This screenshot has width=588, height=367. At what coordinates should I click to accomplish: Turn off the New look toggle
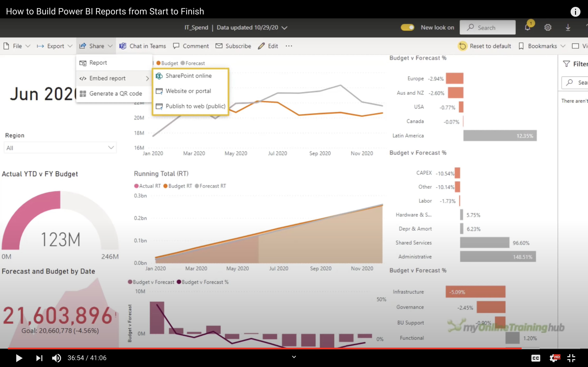coord(408,27)
